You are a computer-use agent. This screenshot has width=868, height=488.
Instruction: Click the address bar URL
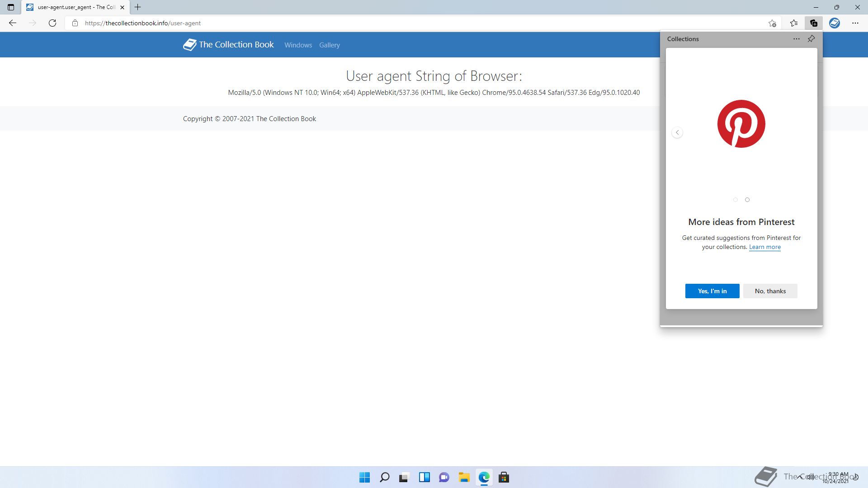[x=143, y=23]
